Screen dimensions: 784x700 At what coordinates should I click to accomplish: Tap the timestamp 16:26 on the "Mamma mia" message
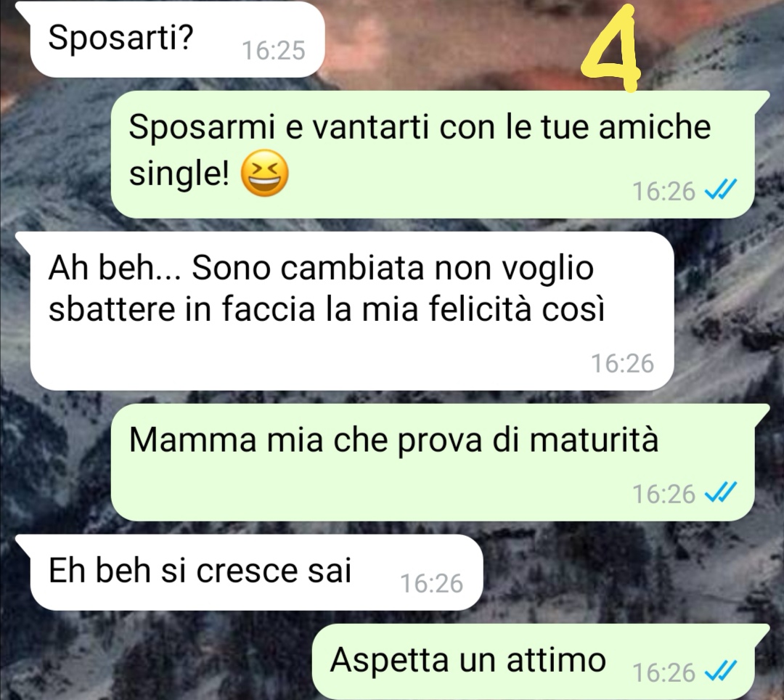[x=663, y=494]
